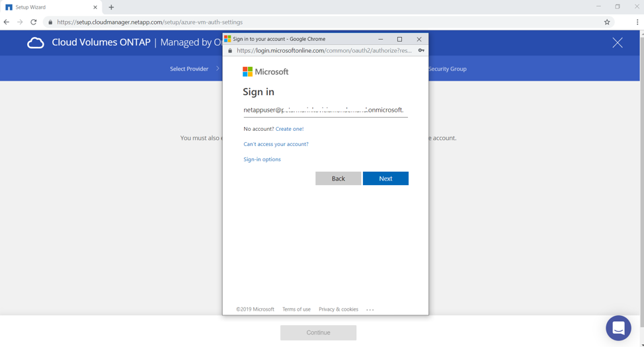Select the Select Provider wizard step
Image resolution: width=644 pixels, height=347 pixels.
click(189, 69)
